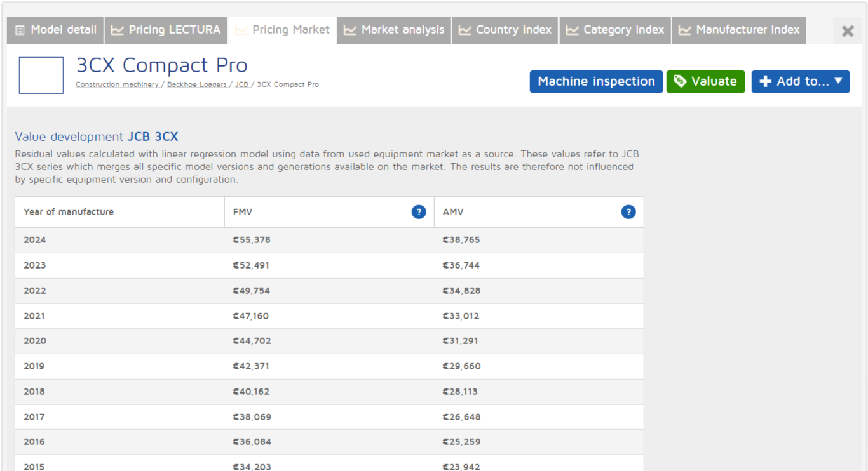Open FMV column help icon
This screenshot has height=471, width=868.
point(419,212)
